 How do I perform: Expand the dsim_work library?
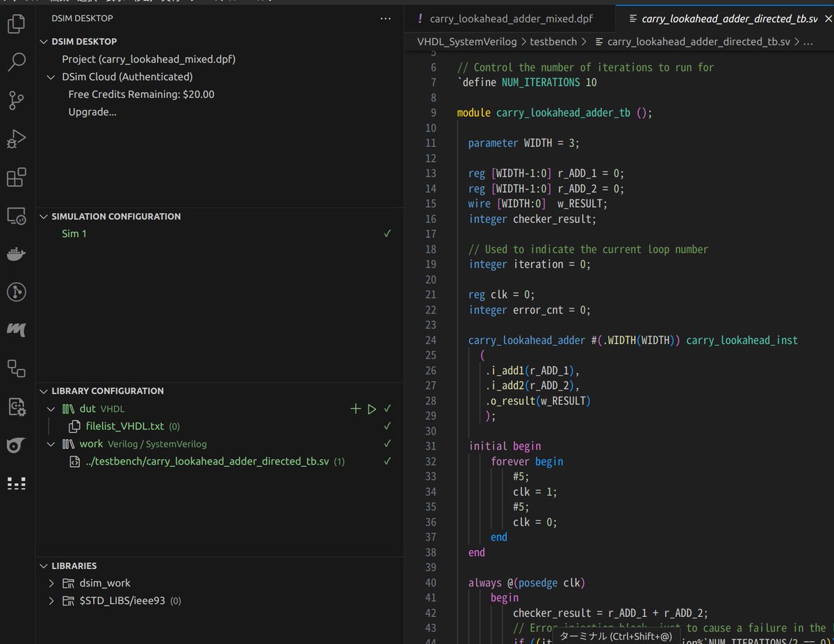(x=51, y=584)
